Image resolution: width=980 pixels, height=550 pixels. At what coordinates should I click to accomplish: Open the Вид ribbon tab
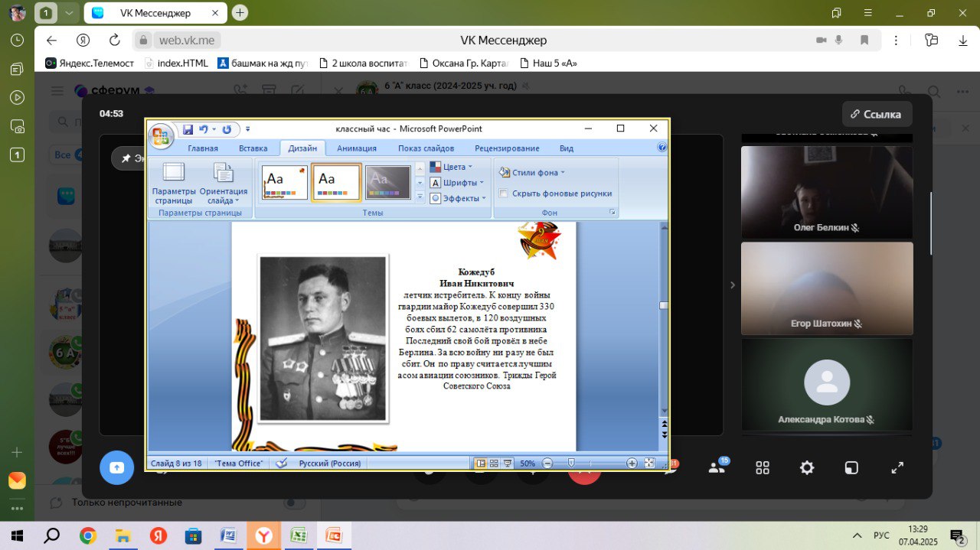point(567,148)
